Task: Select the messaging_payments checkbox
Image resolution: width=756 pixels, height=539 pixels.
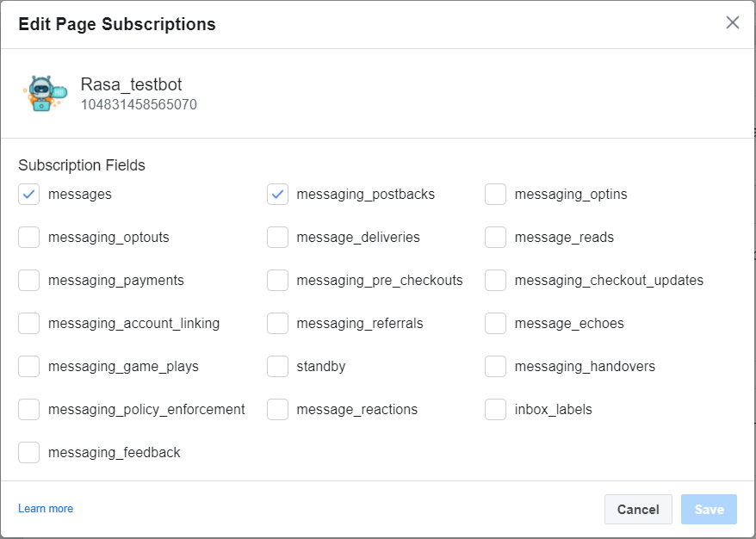Action: point(29,281)
